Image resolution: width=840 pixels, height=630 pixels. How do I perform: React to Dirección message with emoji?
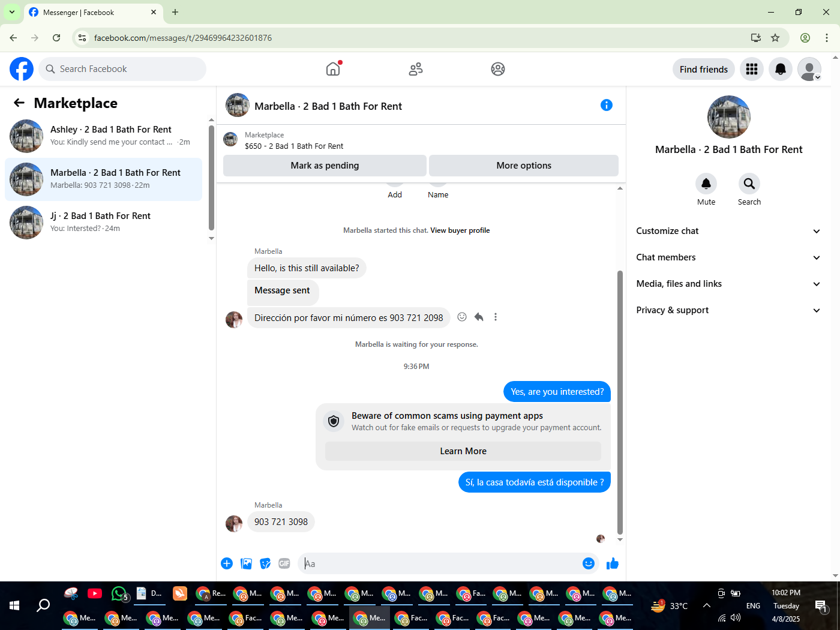tap(462, 317)
